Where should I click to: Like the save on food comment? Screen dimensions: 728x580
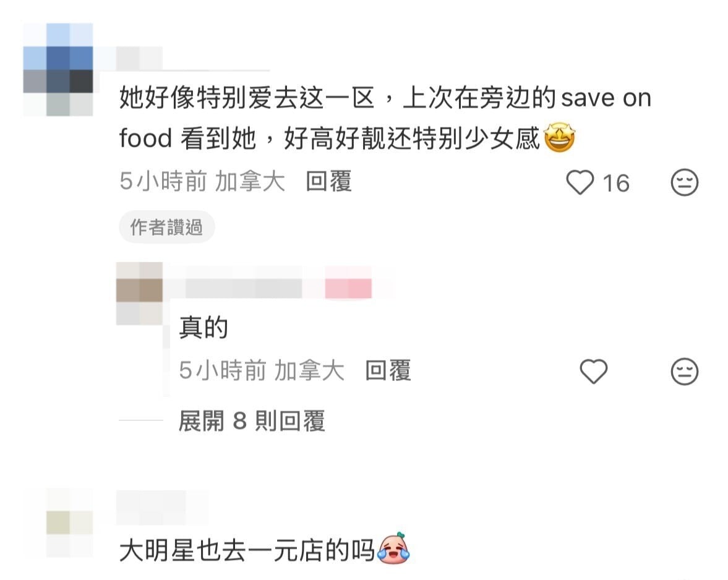tap(580, 182)
